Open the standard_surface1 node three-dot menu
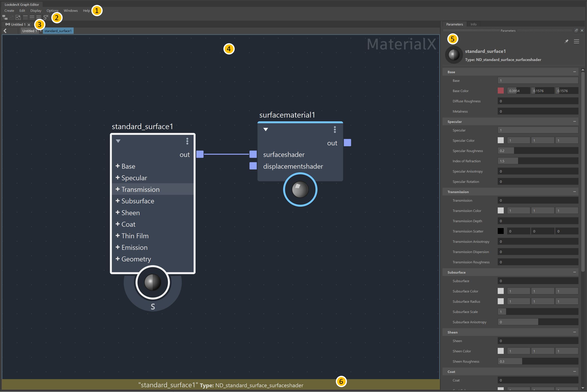This screenshot has height=392, width=587. tap(187, 141)
